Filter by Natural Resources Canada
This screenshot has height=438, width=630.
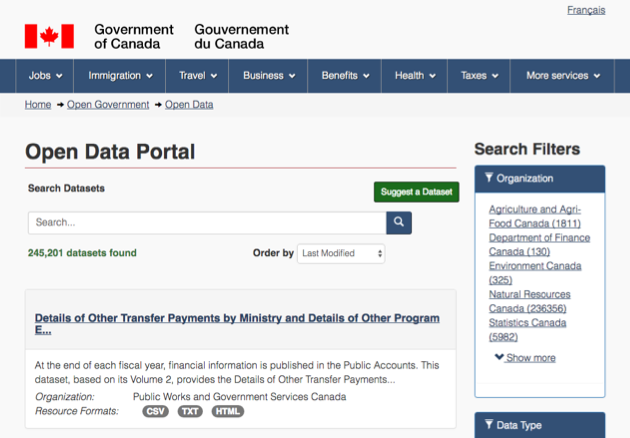pyautogui.click(x=530, y=301)
